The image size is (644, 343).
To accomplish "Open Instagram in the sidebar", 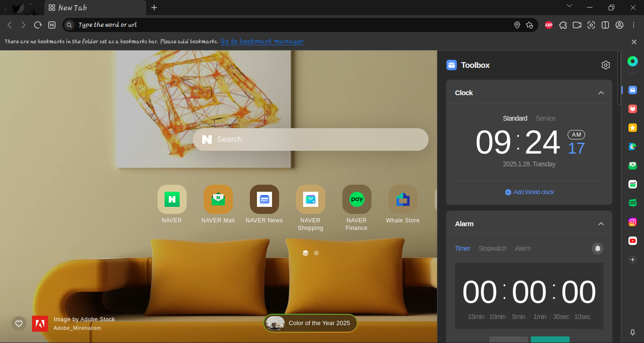I will (x=633, y=222).
